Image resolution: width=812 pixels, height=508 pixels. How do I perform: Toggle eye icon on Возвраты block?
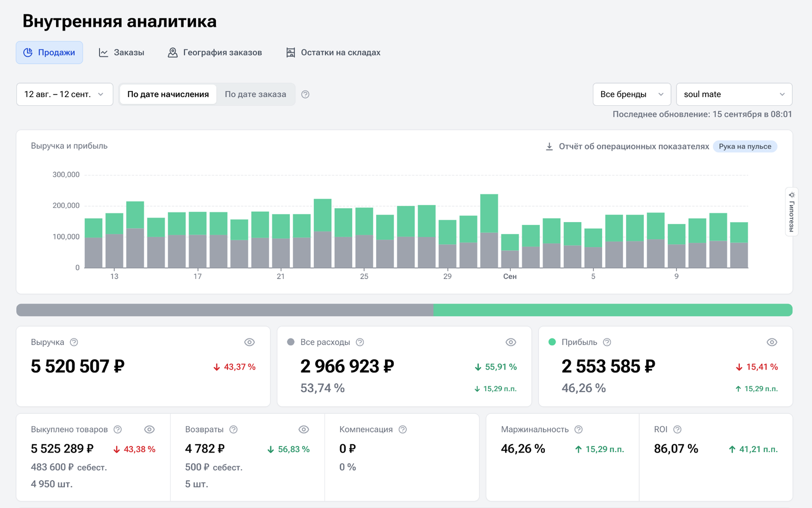(303, 429)
